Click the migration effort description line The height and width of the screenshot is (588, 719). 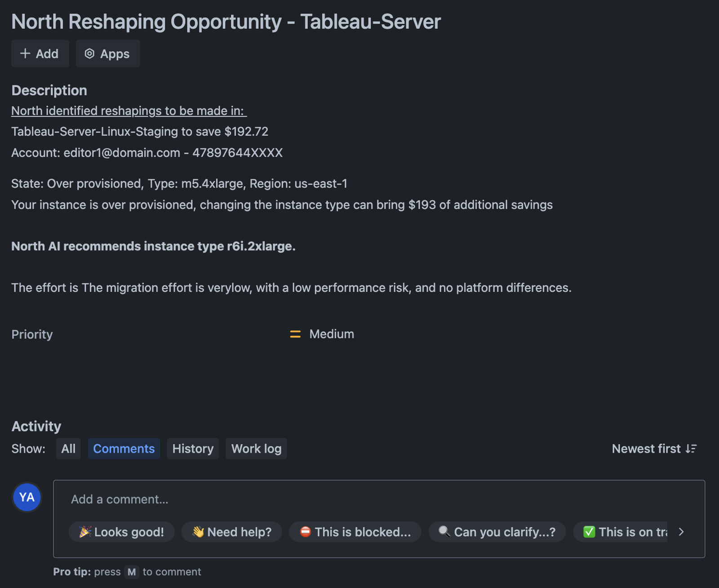pos(291,288)
